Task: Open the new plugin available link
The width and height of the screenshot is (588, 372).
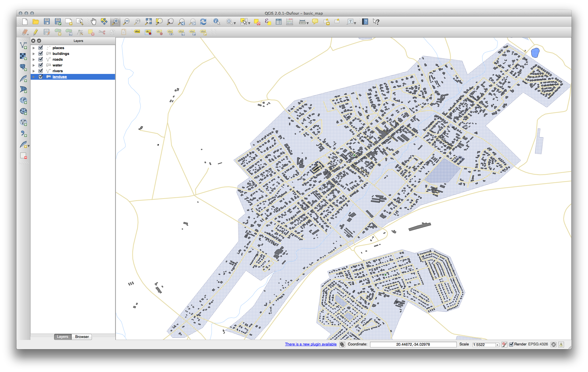Action: [310, 344]
